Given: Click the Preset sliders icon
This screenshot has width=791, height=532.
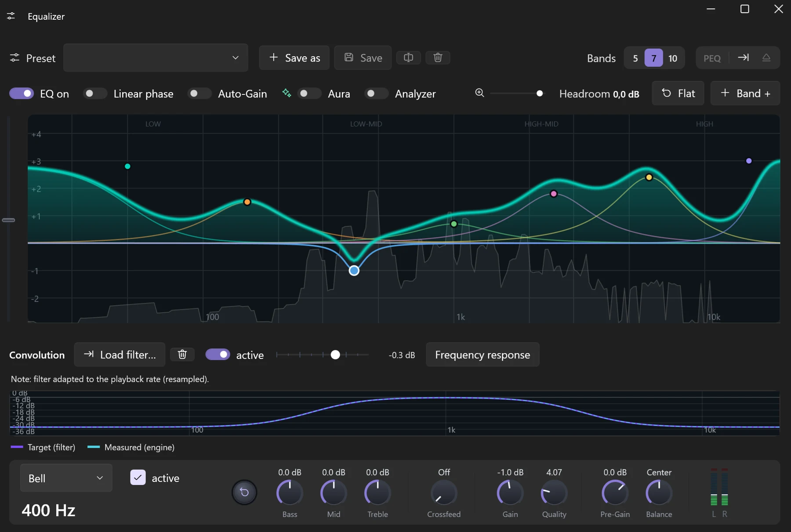Looking at the screenshot, I should point(15,58).
